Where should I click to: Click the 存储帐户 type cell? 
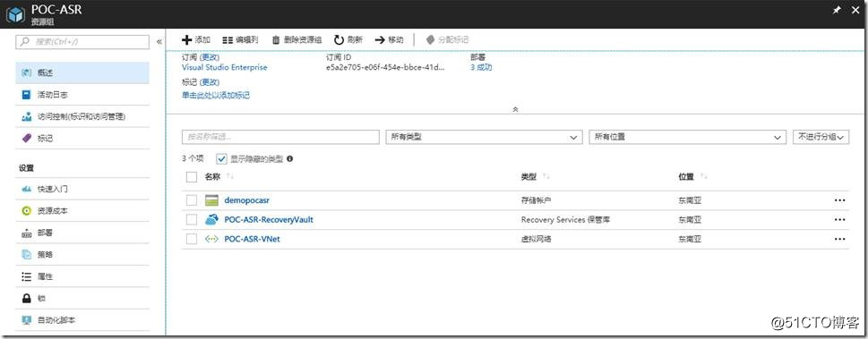coord(536,200)
